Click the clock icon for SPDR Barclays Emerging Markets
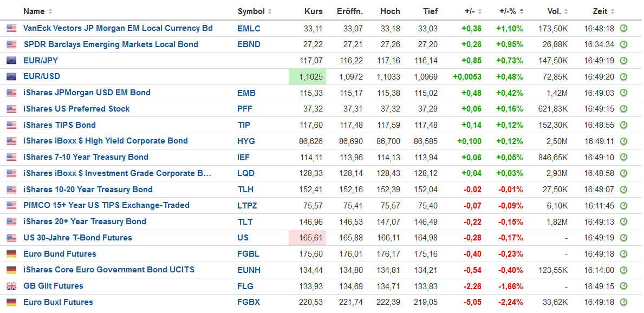 pos(623,44)
